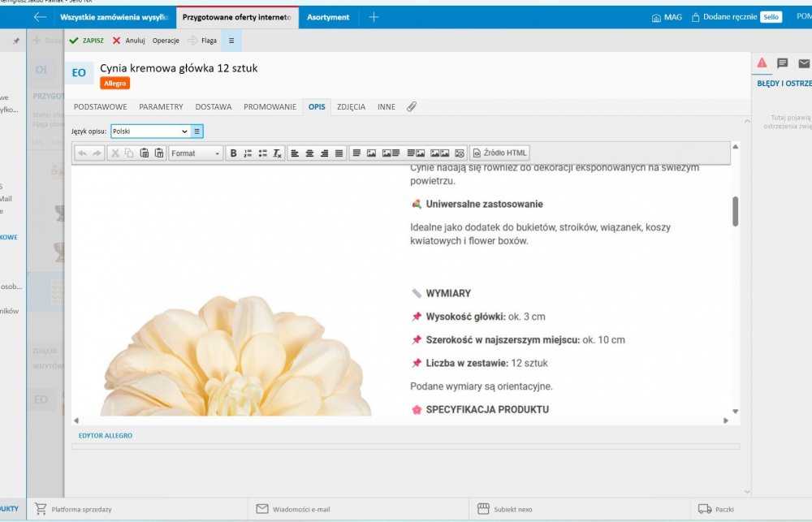Viewport: 812px width, 522px height.
Task: Click the EDYTOR ALLEGRO link
Action: [x=105, y=435]
